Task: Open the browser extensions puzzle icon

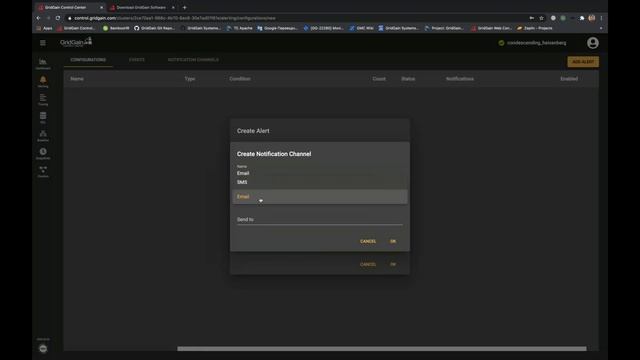Action: 582,18
